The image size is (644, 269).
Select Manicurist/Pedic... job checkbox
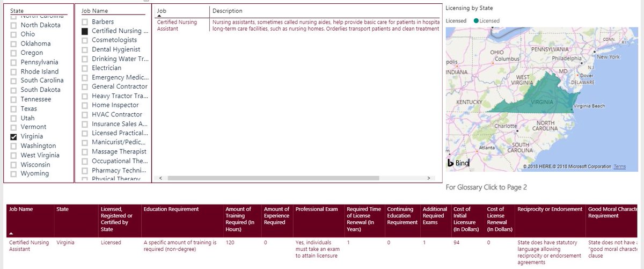pyautogui.click(x=85, y=143)
